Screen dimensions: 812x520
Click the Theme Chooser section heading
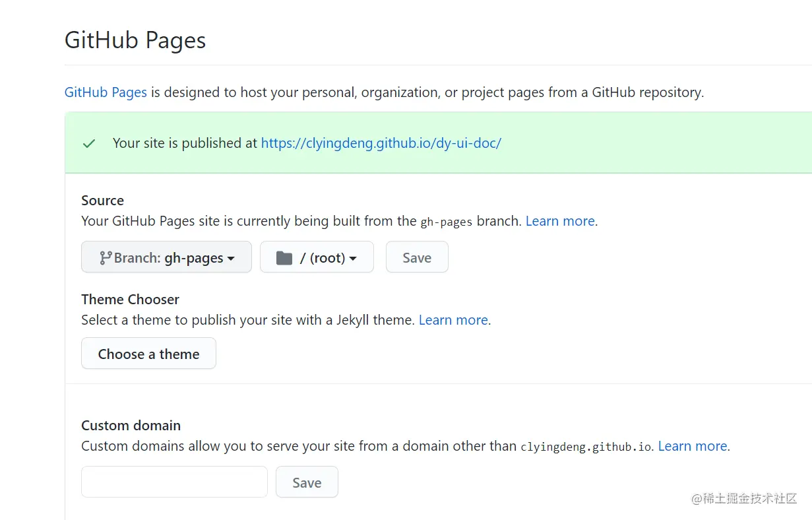[x=130, y=300]
